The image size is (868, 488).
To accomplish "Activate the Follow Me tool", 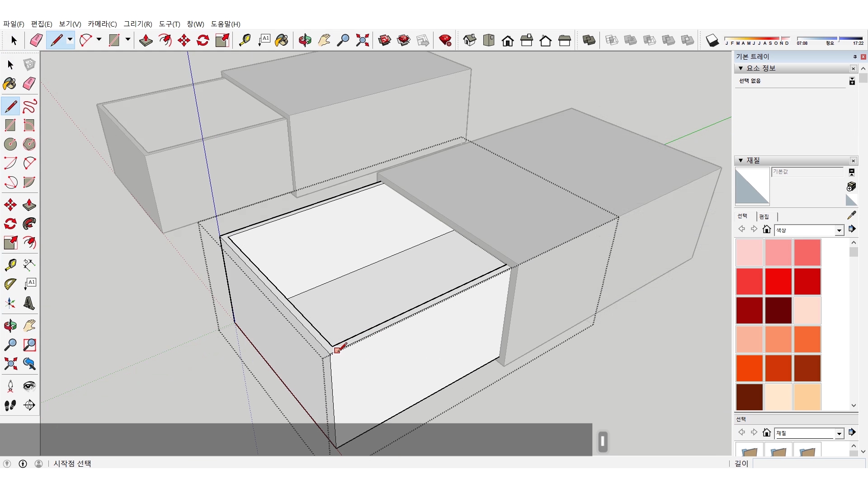I will (x=29, y=224).
